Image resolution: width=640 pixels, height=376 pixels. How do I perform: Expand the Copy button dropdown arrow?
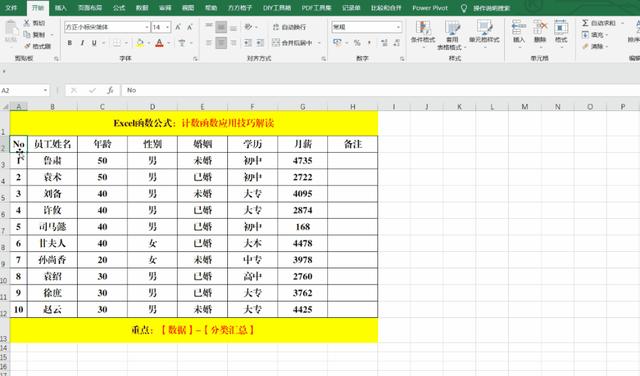click(51, 35)
